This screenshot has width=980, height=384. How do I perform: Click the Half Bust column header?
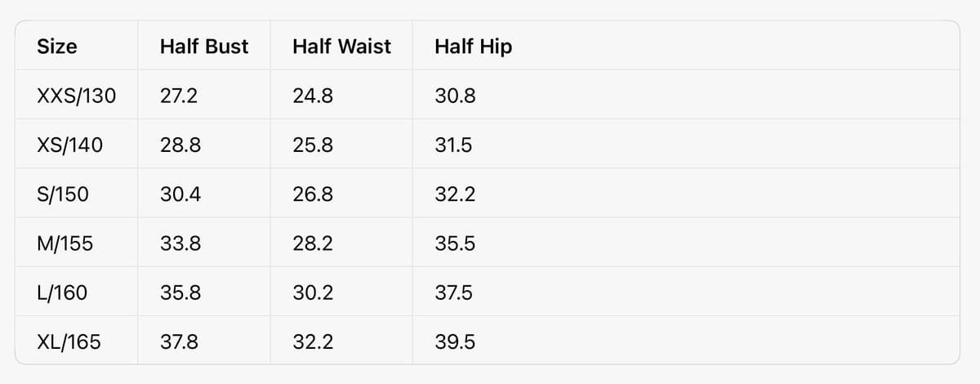tap(204, 47)
